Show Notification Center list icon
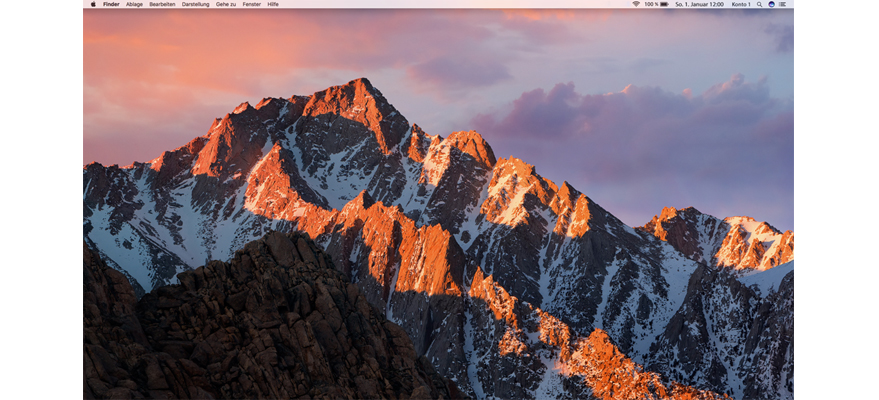Image resolution: width=879 pixels, height=400 pixels. 782,4
